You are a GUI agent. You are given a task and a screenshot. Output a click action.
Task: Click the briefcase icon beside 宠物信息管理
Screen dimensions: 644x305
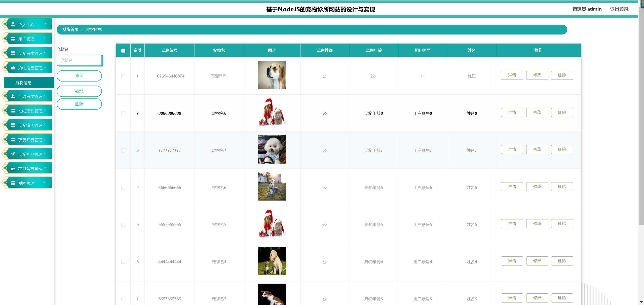click(13, 68)
